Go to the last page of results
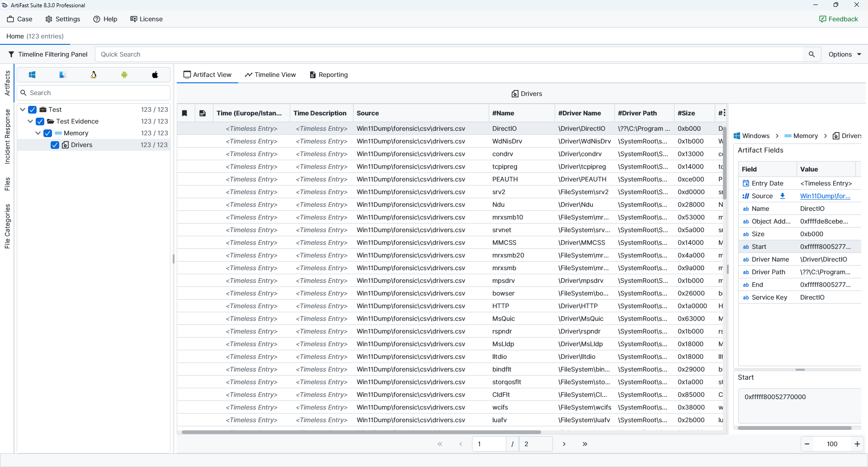Image resolution: width=868 pixels, height=467 pixels. [585, 444]
